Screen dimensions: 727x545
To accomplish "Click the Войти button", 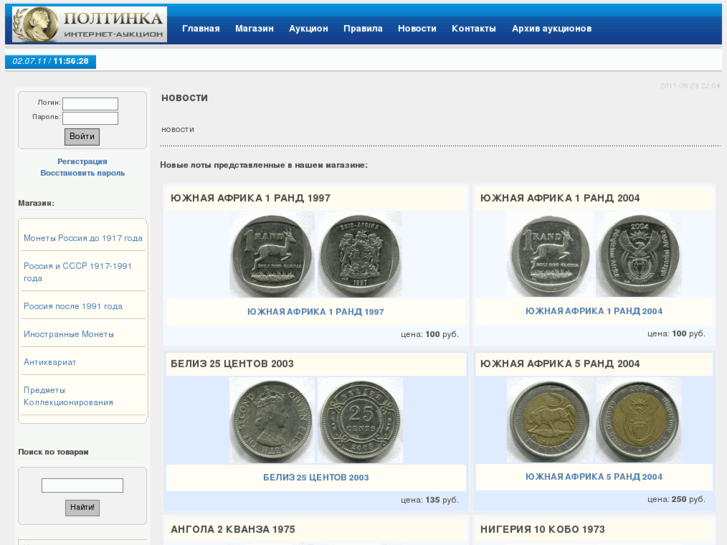I will (x=82, y=136).
